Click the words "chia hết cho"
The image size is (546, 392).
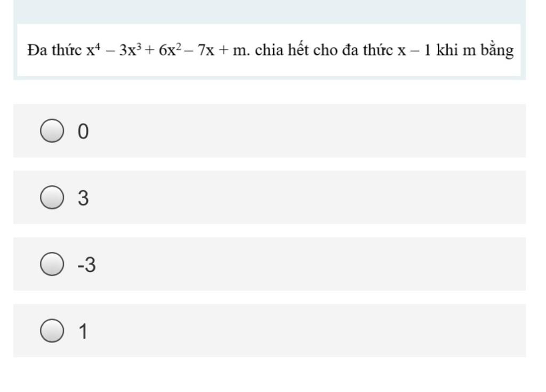pos(296,50)
